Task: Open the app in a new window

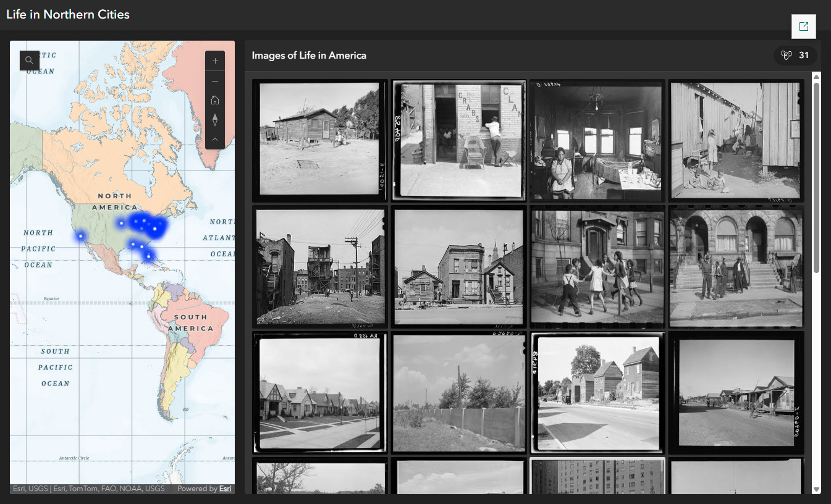Action: pos(803,26)
